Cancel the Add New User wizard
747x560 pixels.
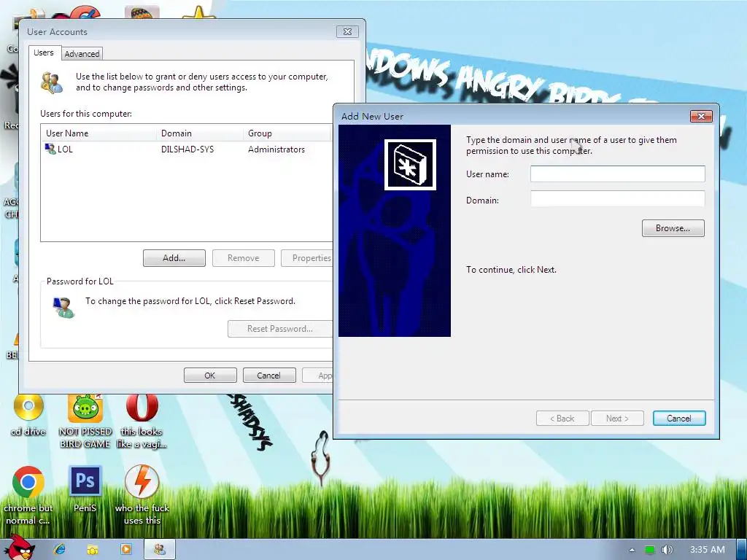[679, 418]
